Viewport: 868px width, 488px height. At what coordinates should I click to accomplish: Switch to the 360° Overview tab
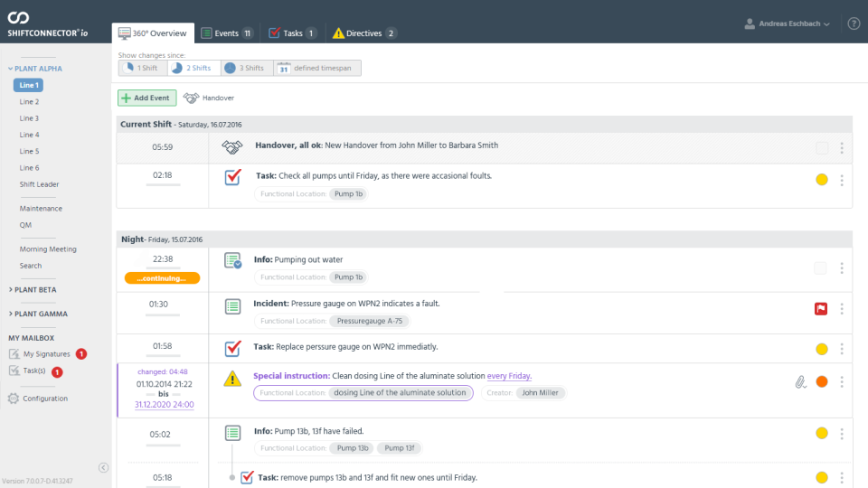(x=153, y=33)
